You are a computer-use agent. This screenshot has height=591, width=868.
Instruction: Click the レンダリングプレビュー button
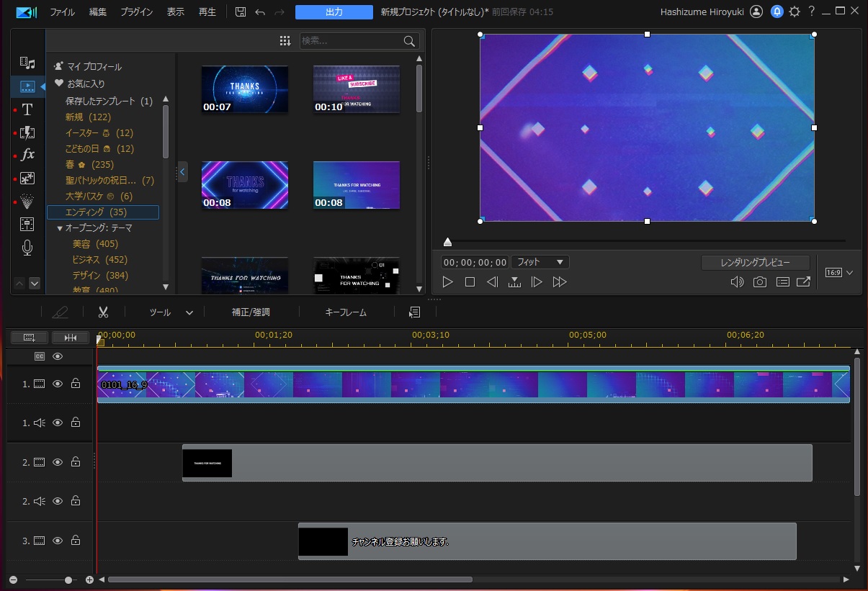[x=755, y=262]
